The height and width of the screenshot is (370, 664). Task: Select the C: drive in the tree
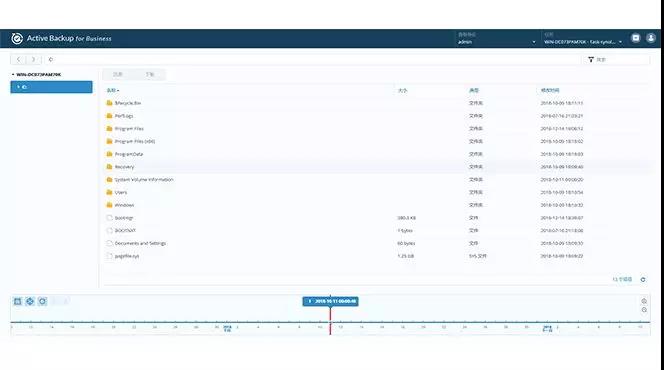pyautogui.click(x=51, y=87)
